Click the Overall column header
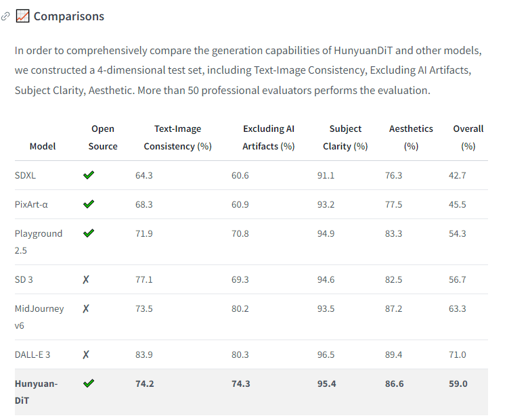 [468, 137]
